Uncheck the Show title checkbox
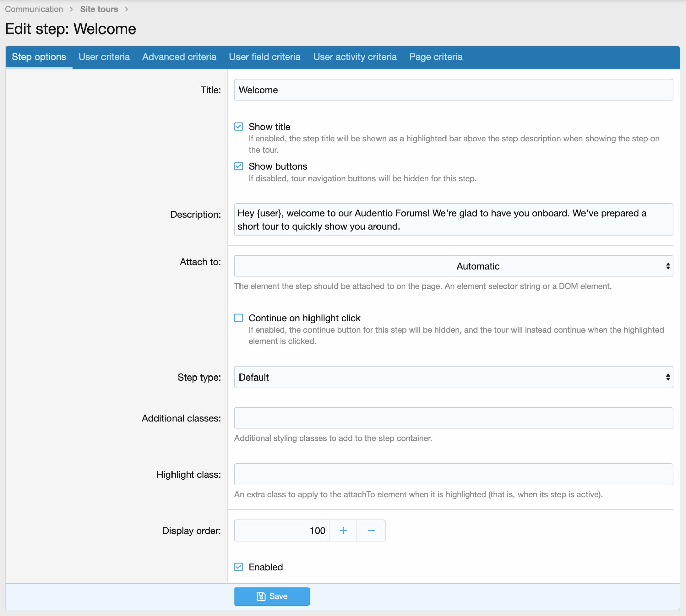Screen dimensions: 686x616 point(238,126)
